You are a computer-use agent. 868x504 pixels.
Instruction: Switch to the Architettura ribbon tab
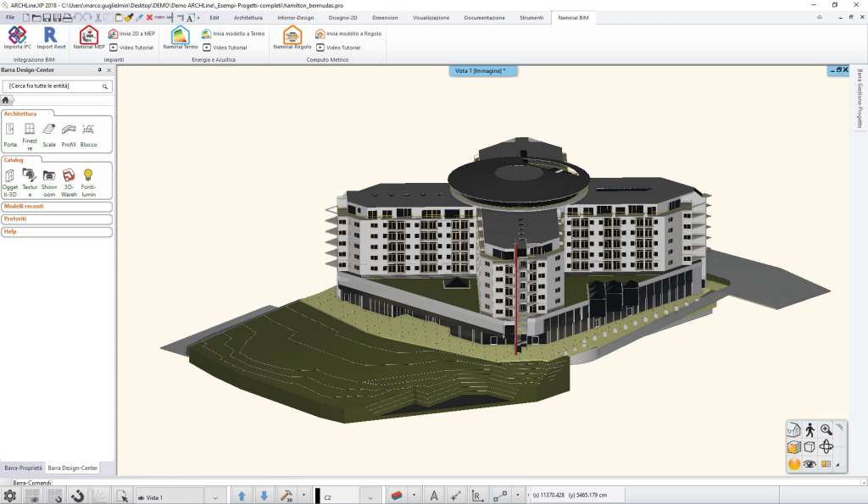point(248,18)
